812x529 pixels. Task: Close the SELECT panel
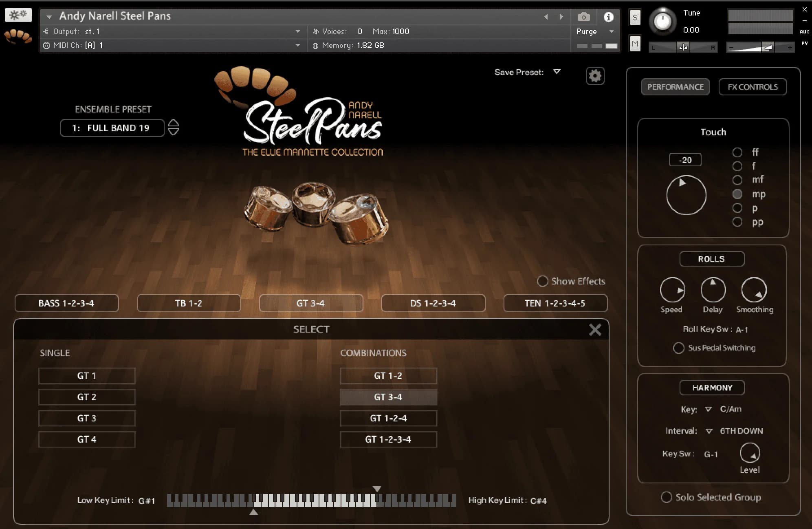click(595, 330)
